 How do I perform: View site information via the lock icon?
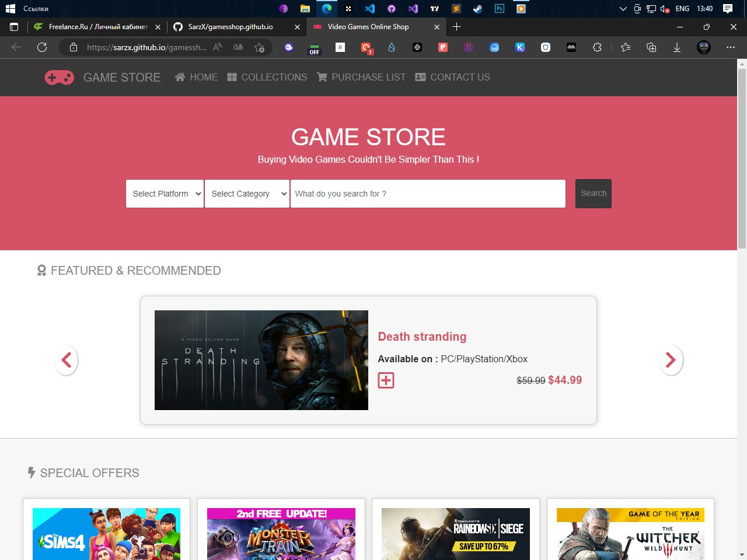click(x=74, y=47)
